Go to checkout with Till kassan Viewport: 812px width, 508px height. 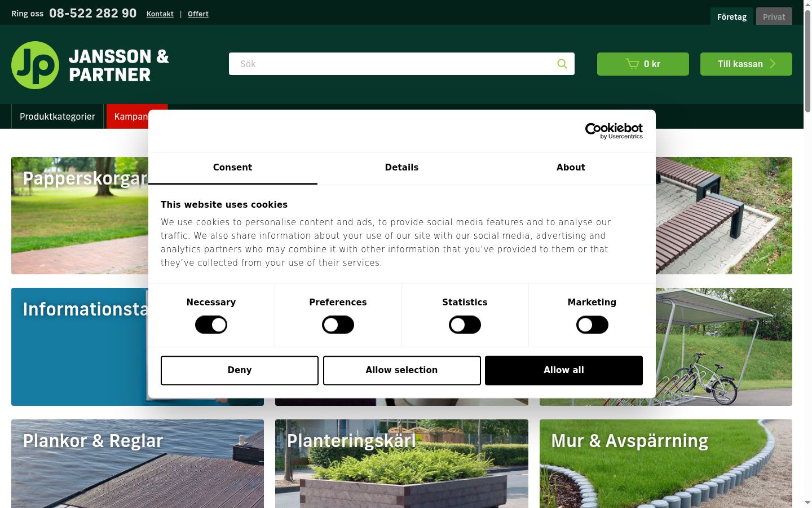click(x=746, y=64)
